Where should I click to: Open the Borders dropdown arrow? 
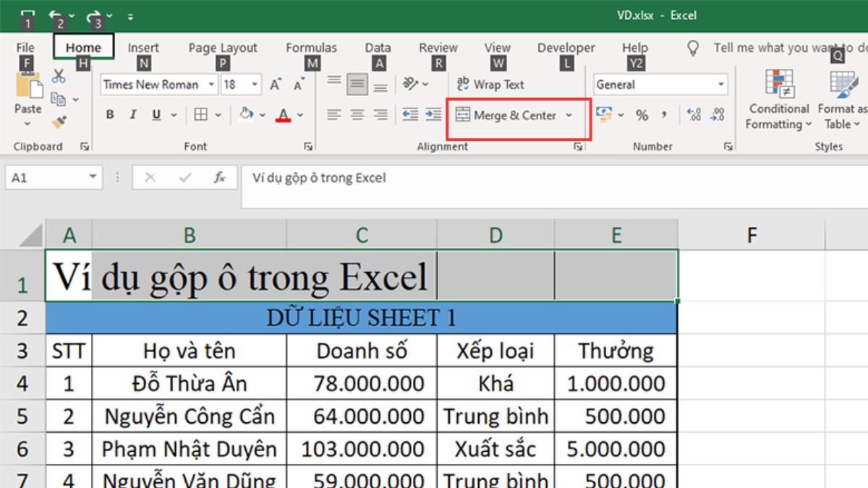click(x=220, y=114)
